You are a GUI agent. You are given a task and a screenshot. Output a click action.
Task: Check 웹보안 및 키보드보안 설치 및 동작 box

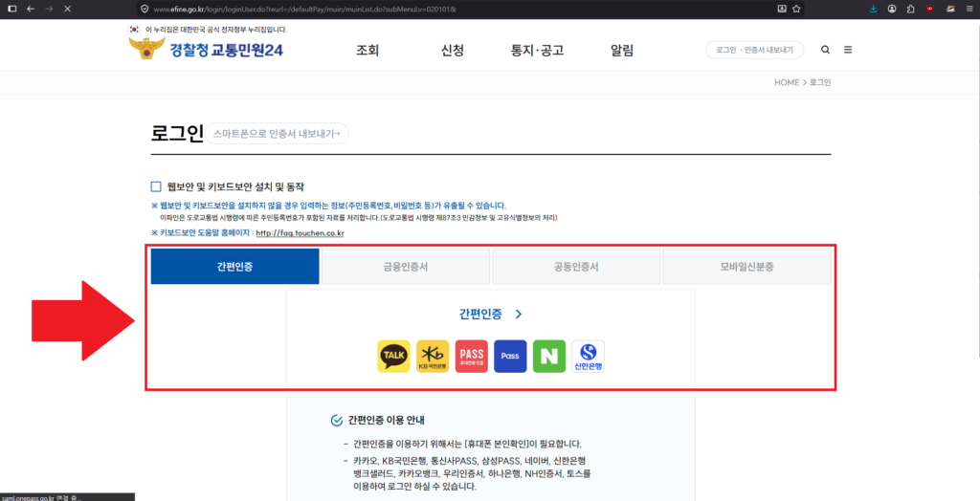[x=156, y=186]
